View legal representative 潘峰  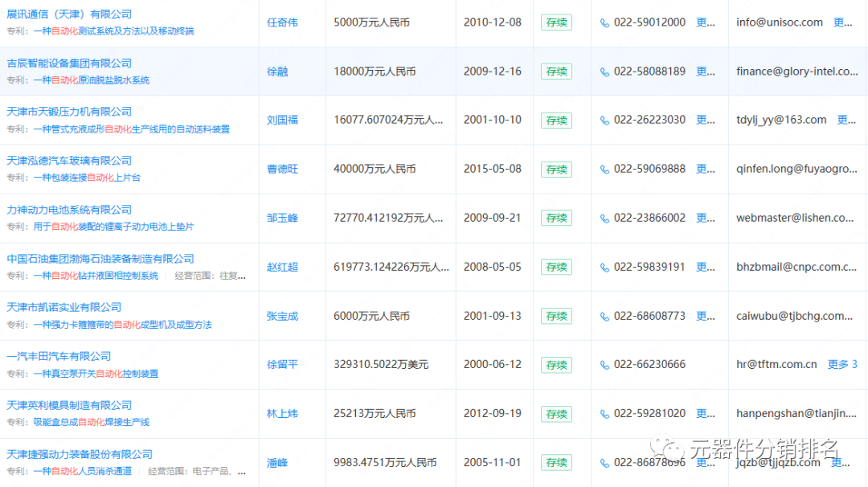point(277,463)
